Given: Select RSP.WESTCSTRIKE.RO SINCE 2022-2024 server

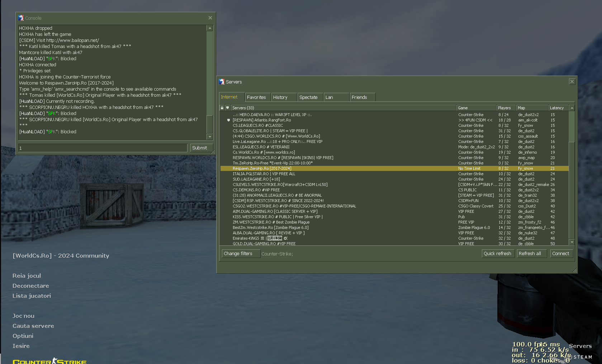Looking at the screenshot, I should [394, 201].
